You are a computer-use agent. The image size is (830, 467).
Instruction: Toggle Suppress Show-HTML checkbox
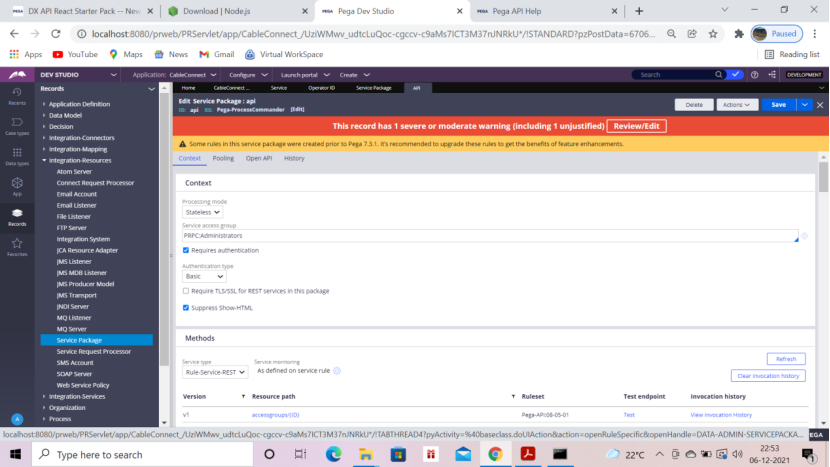coord(186,308)
